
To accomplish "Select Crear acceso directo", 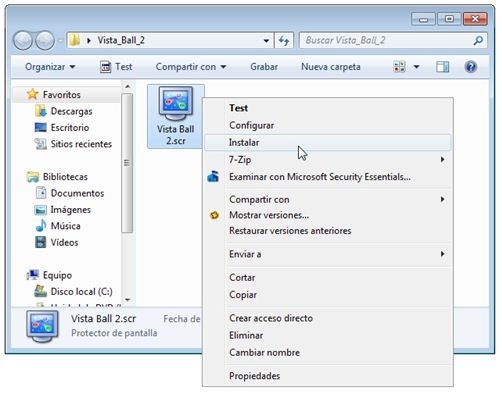I will point(327,318).
